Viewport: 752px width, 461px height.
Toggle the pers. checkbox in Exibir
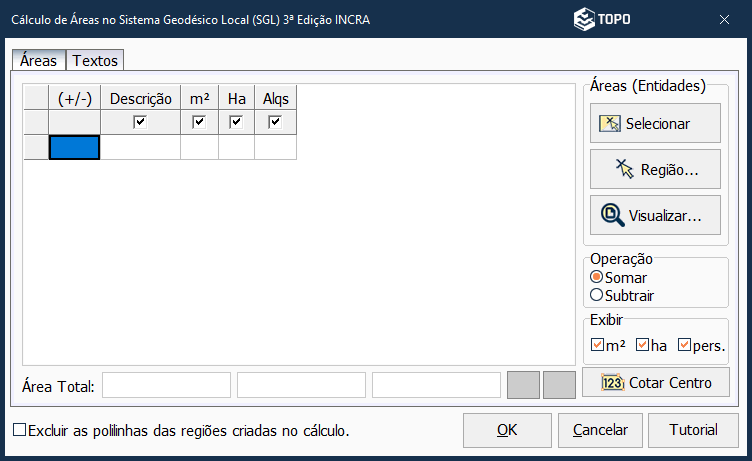(x=685, y=346)
